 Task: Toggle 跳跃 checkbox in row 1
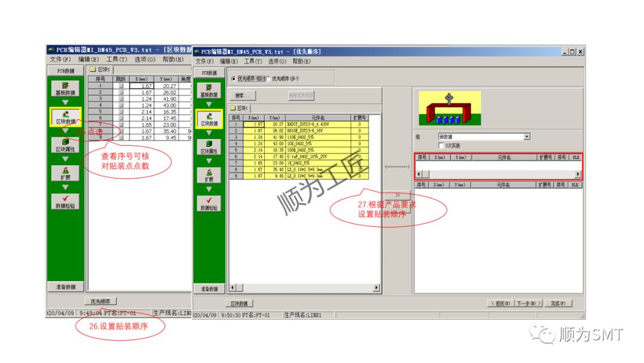click(121, 86)
